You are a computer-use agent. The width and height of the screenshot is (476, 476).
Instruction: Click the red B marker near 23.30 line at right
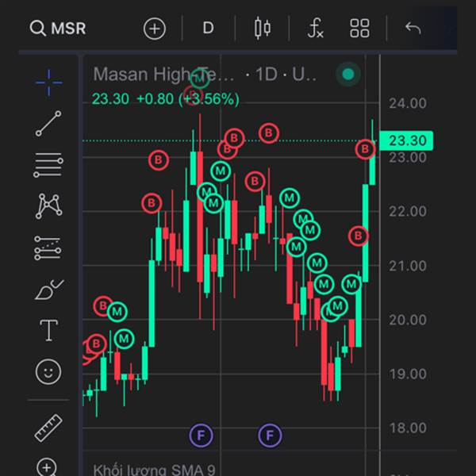coord(365,149)
